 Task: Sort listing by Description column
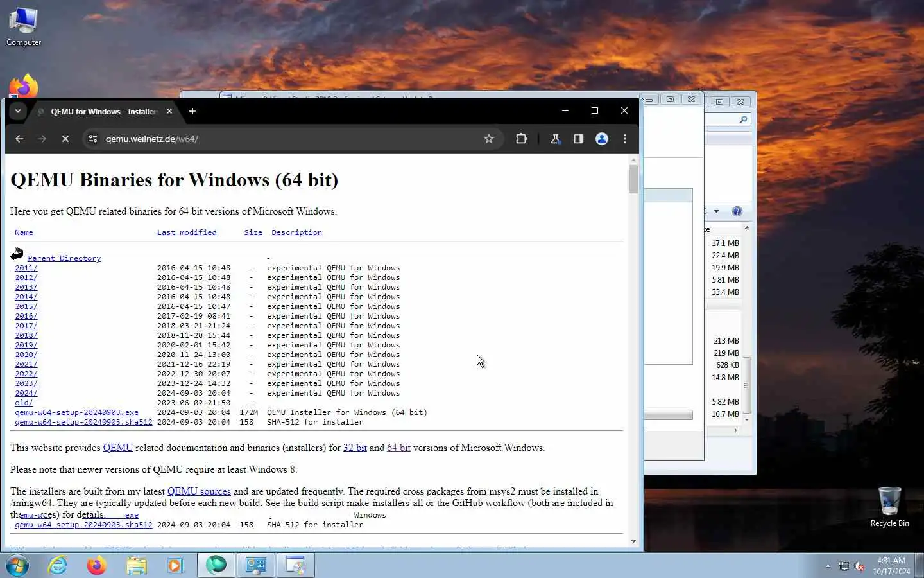296,232
